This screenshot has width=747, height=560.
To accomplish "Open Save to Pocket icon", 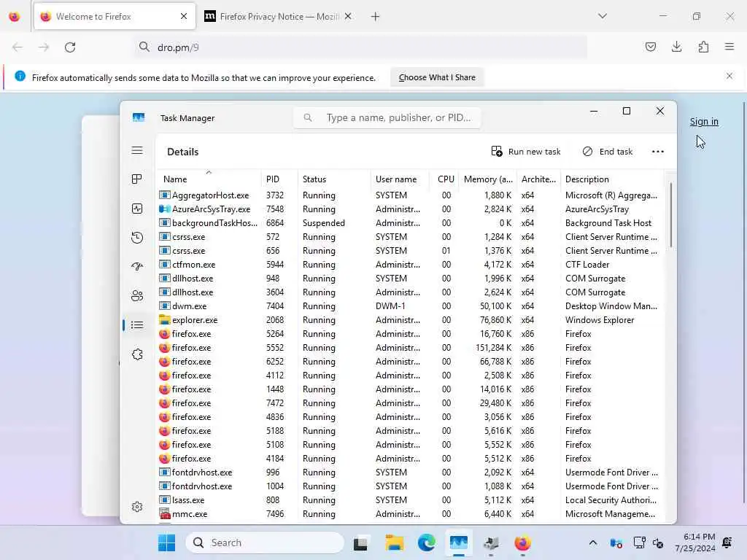I will pyautogui.click(x=650, y=47).
